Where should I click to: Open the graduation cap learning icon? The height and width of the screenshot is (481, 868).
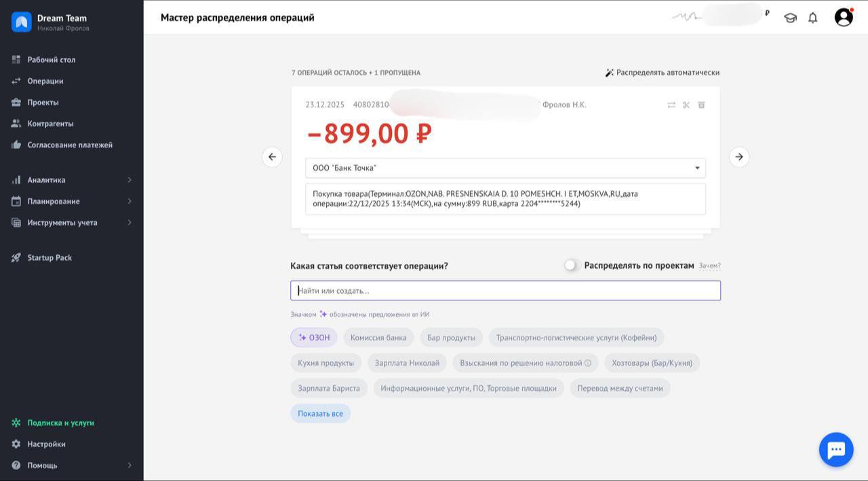[790, 18]
